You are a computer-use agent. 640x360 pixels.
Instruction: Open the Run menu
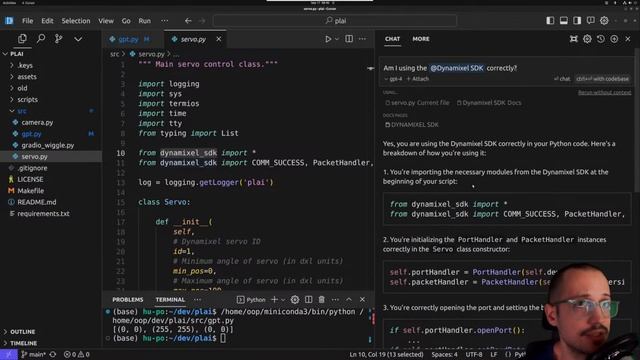144,20
